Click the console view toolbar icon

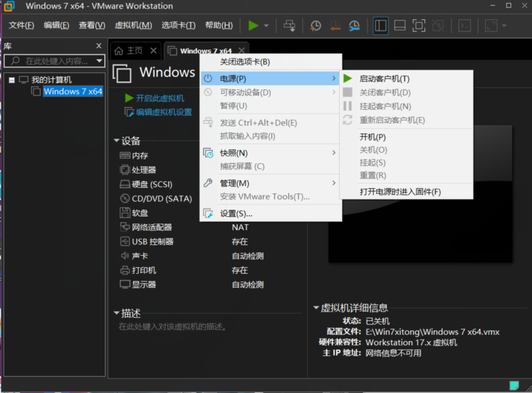(x=465, y=25)
